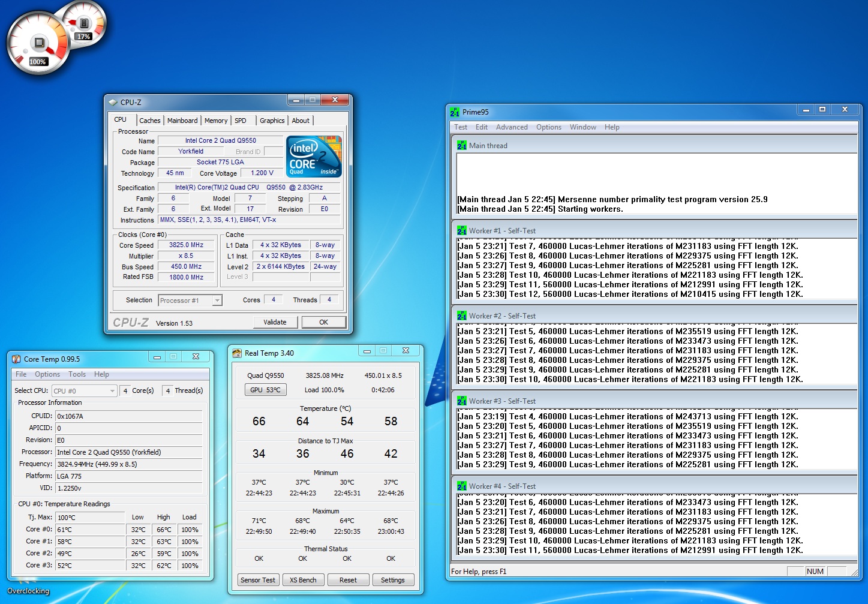Screen dimensions: 868x604
Task: Click the Main thread window icon
Action: (x=461, y=146)
